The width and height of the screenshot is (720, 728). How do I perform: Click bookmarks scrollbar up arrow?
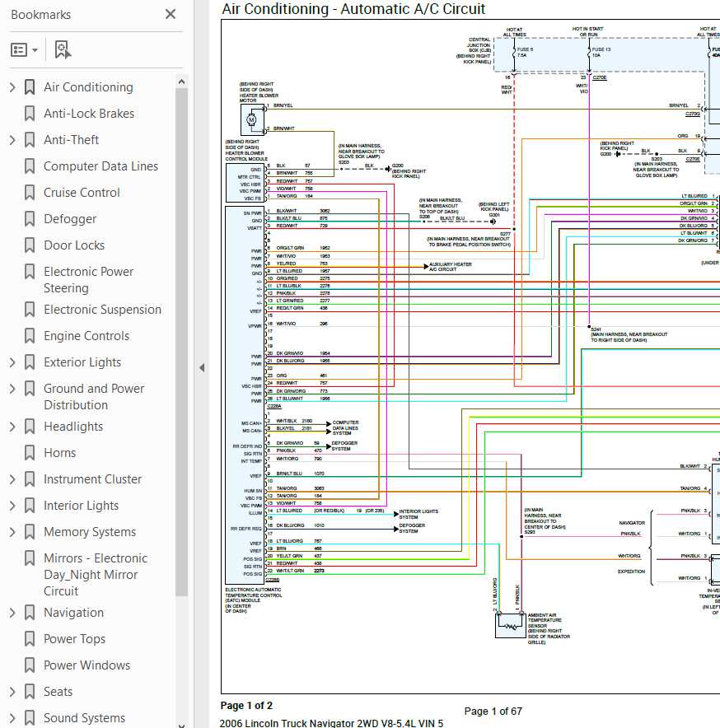coord(181,82)
